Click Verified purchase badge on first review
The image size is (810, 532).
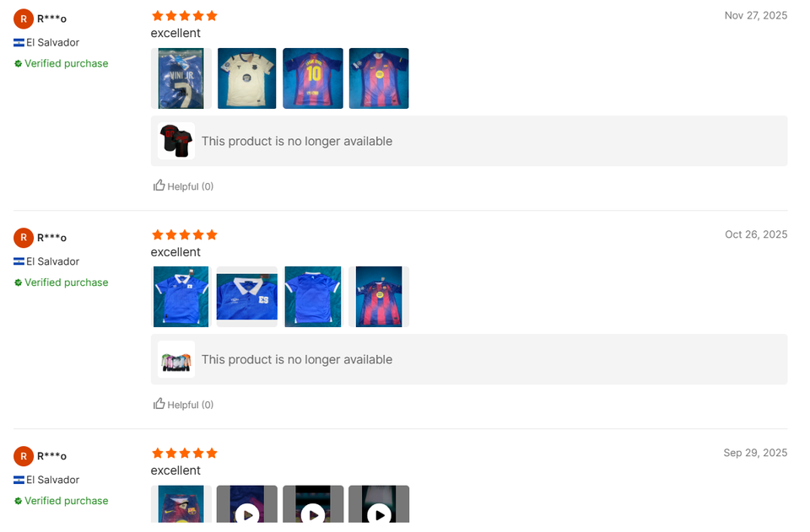point(61,63)
